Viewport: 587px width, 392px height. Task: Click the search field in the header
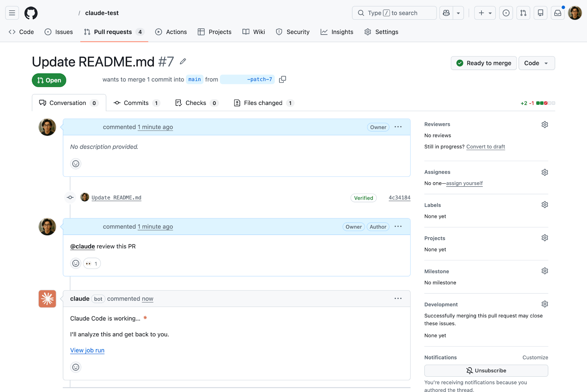click(394, 13)
